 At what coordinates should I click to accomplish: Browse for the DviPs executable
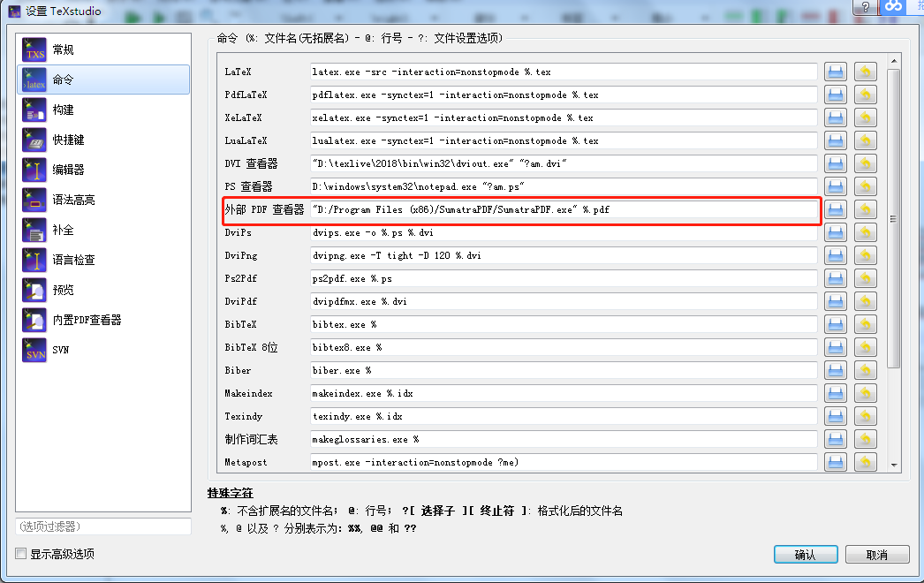[x=835, y=233]
